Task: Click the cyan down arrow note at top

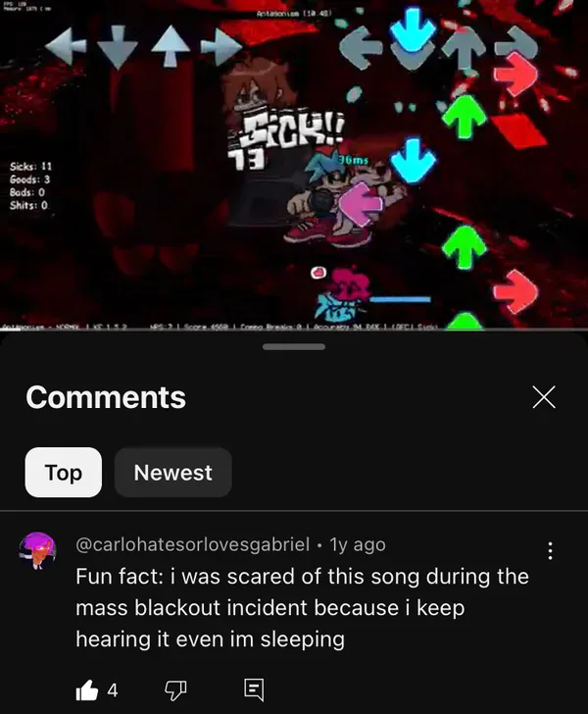Action: tap(413, 30)
